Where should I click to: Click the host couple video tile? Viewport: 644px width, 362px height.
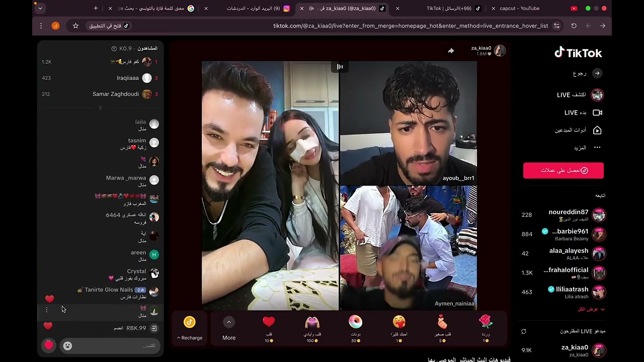click(270, 186)
